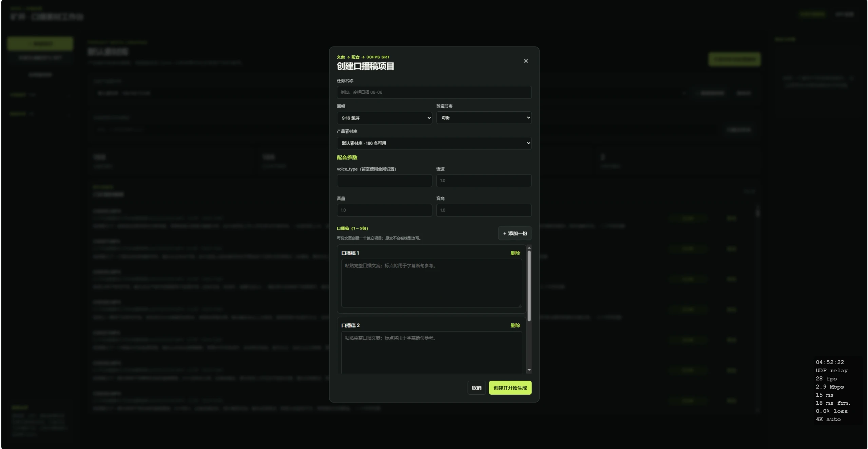Open the 剪辑节奏 dropdown showing 均衡
Screen dimensions: 868x449
(x=483, y=118)
